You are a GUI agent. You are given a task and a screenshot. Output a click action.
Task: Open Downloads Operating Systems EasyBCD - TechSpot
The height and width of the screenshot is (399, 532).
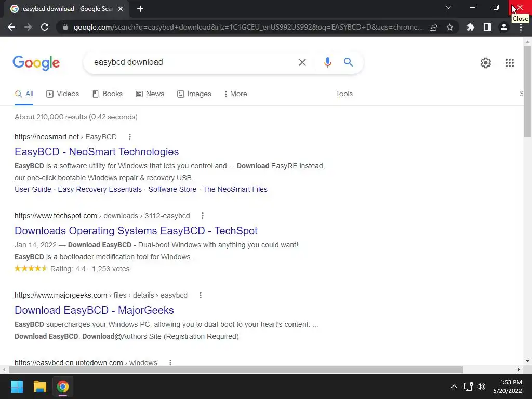136,231
